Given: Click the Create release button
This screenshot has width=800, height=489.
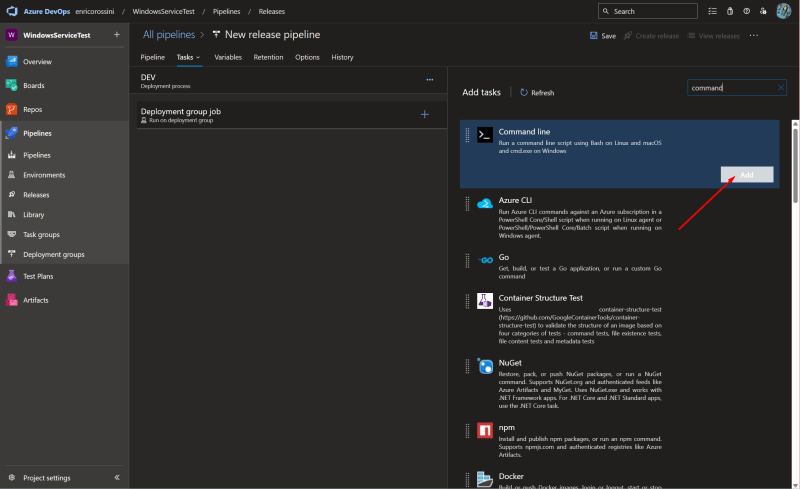Looking at the screenshot, I should 651,36.
